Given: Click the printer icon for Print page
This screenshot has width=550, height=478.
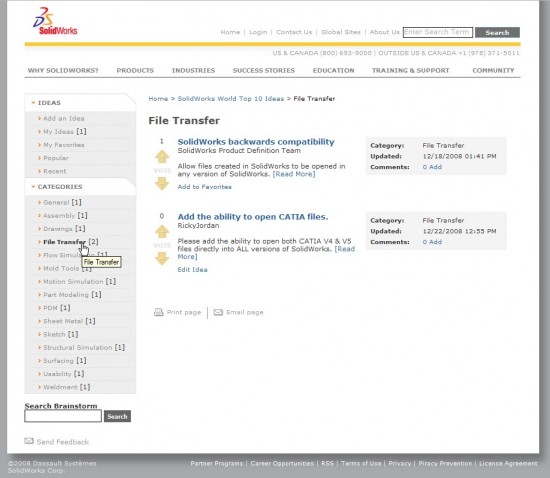Looking at the screenshot, I should click(x=159, y=312).
